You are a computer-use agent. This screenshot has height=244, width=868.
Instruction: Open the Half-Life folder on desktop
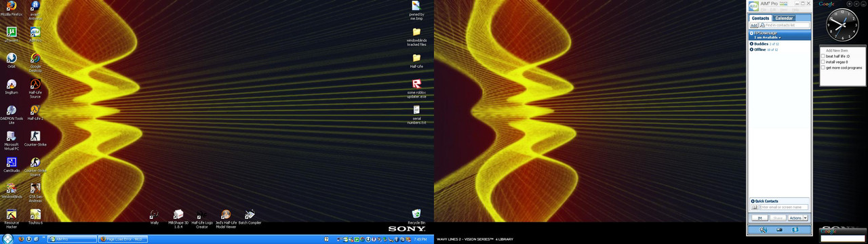pyautogui.click(x=416, y=61)
